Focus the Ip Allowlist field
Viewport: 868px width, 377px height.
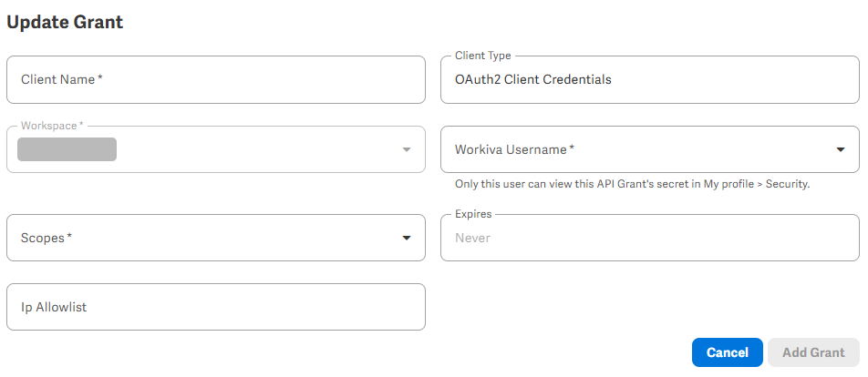click(x=216, y=307)
